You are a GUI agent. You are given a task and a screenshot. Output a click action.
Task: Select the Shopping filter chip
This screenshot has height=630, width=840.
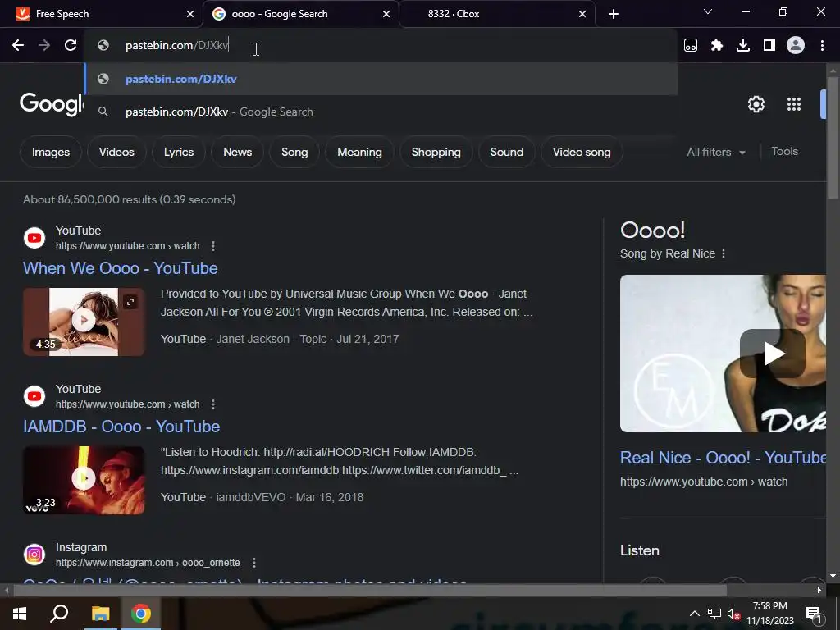click(x=436, y=152)
